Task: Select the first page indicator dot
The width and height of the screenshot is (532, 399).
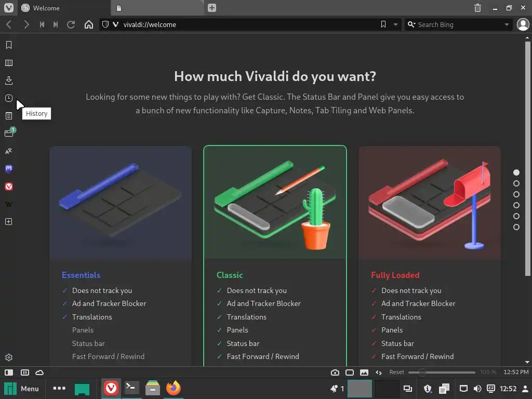Action: (x=516, y=172)
